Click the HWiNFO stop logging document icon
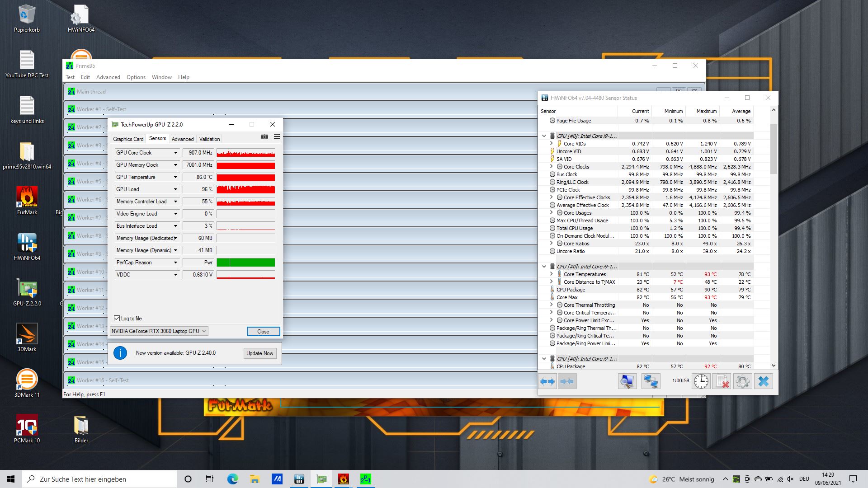The height and width of the screenshot is (488, 868). (x=722, y=381)
